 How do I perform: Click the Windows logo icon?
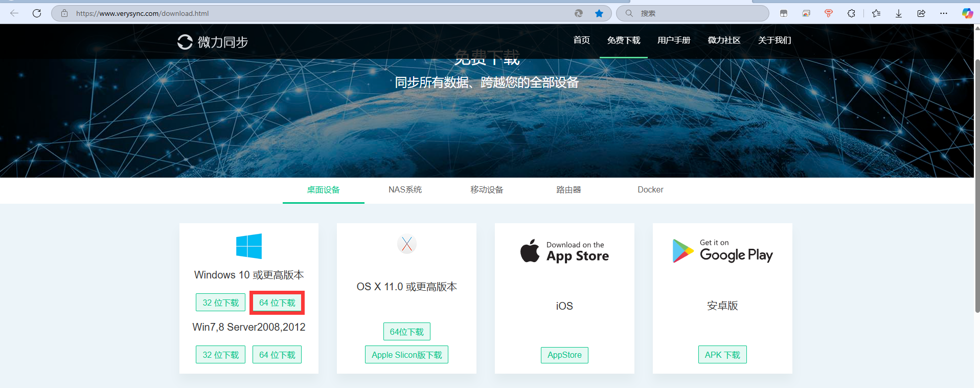point(249,246)
